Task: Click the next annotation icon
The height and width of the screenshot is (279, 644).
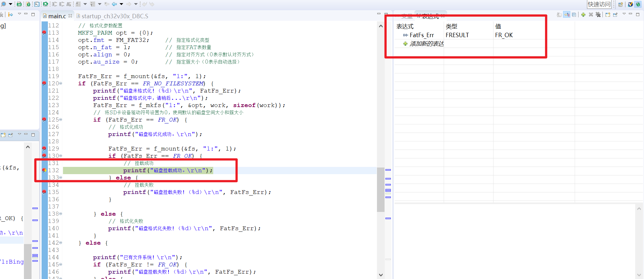Action: (78, 4)
